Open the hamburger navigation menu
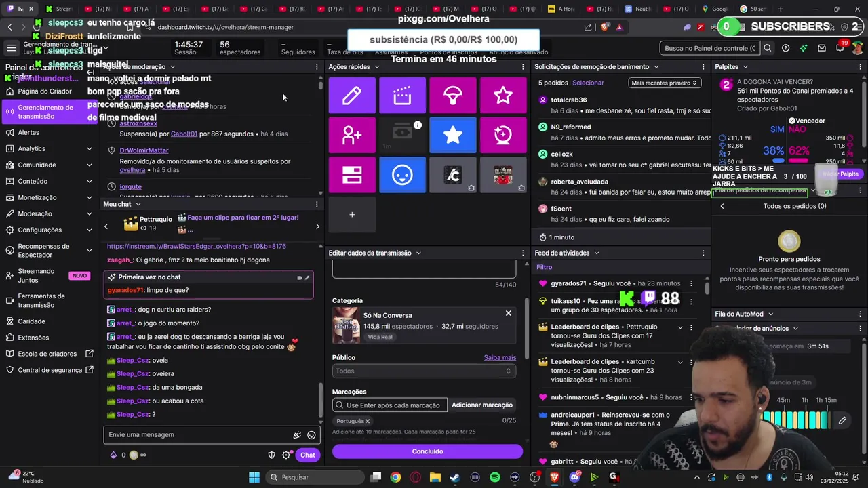The image size is (868, 488). click(12, 48)
